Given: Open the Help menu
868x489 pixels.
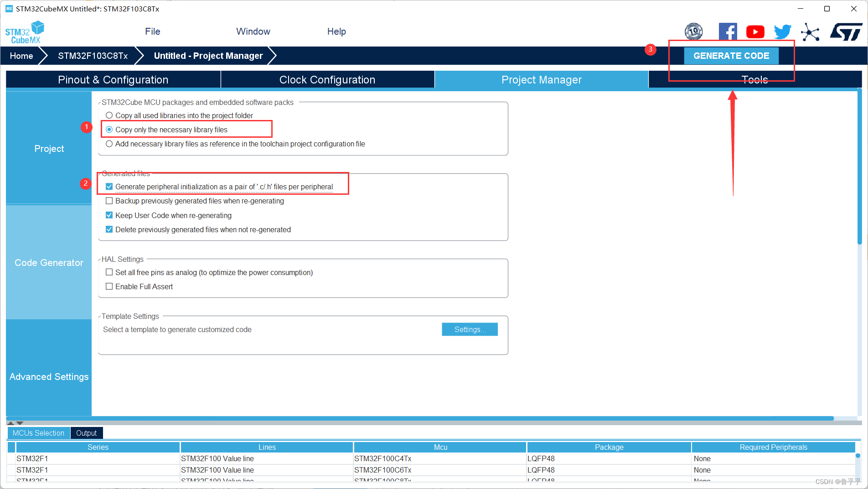Looking at the screenshot, I should pos(336,31).
